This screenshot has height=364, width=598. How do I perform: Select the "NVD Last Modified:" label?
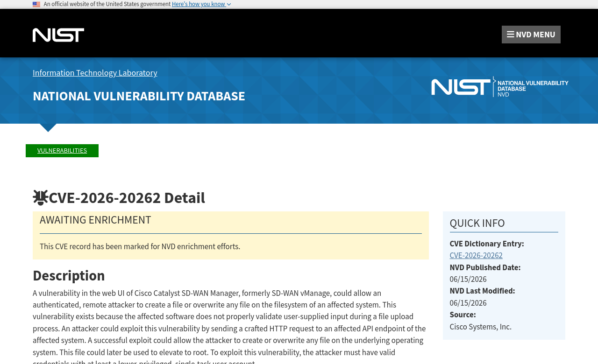pyautogui.click(x=482, y=291)
